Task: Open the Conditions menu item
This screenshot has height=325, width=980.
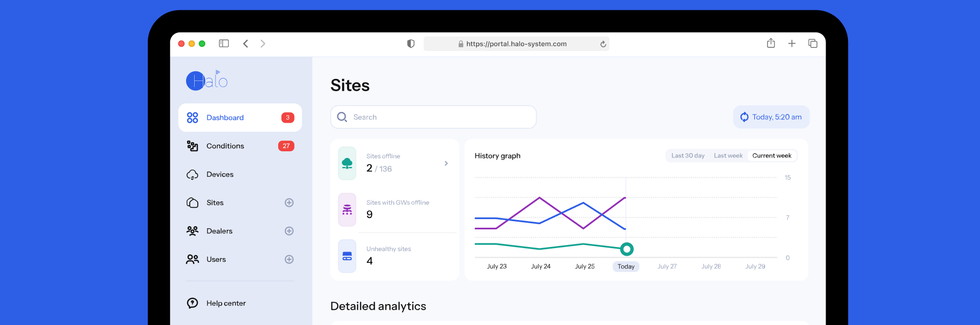Action: coord(240,146)
